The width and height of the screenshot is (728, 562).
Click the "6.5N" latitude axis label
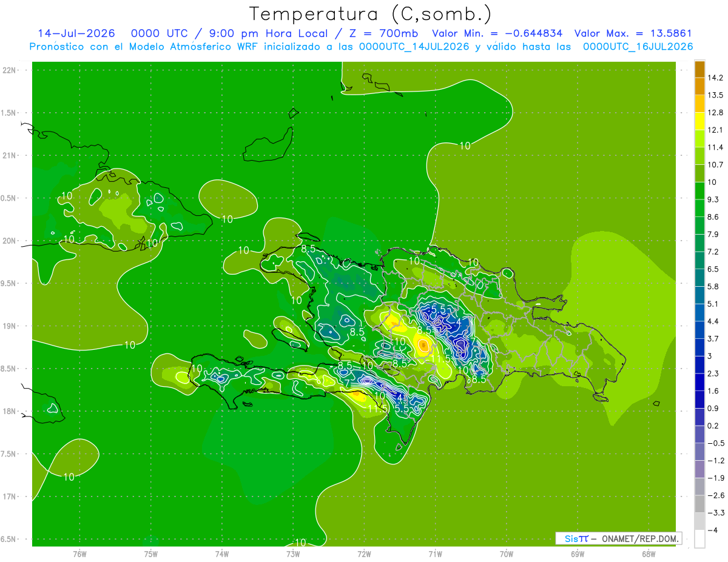point(9,539)
